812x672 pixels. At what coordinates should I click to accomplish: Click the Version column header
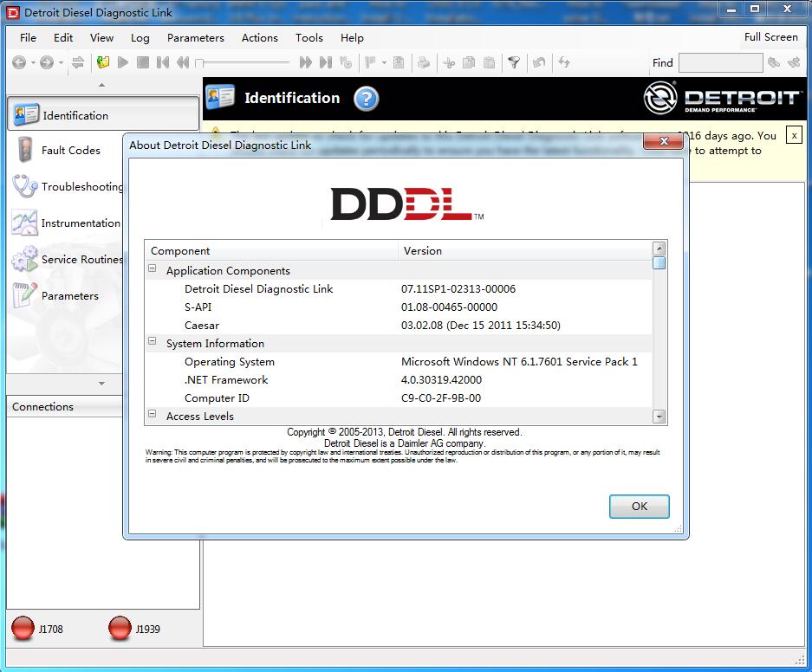[x=525, y=251]
